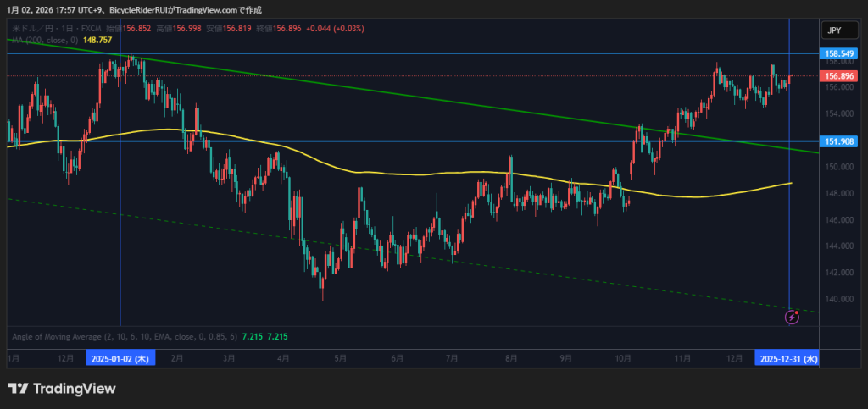Click the 3月 label on time axis
Viewport: 868px width, 409px height.
click(x=229, y=359)
